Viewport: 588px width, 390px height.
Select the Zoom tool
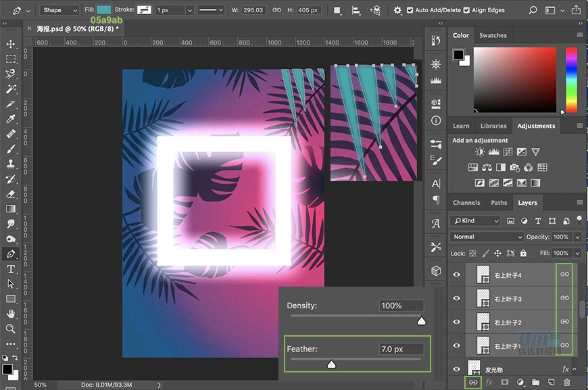point(11,329)
